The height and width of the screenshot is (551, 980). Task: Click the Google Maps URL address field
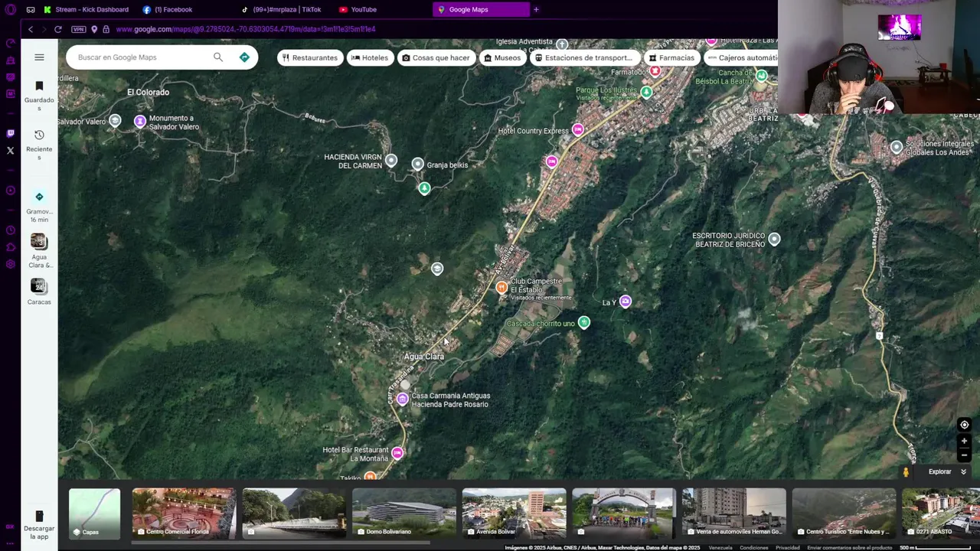[x=245, y=29]
